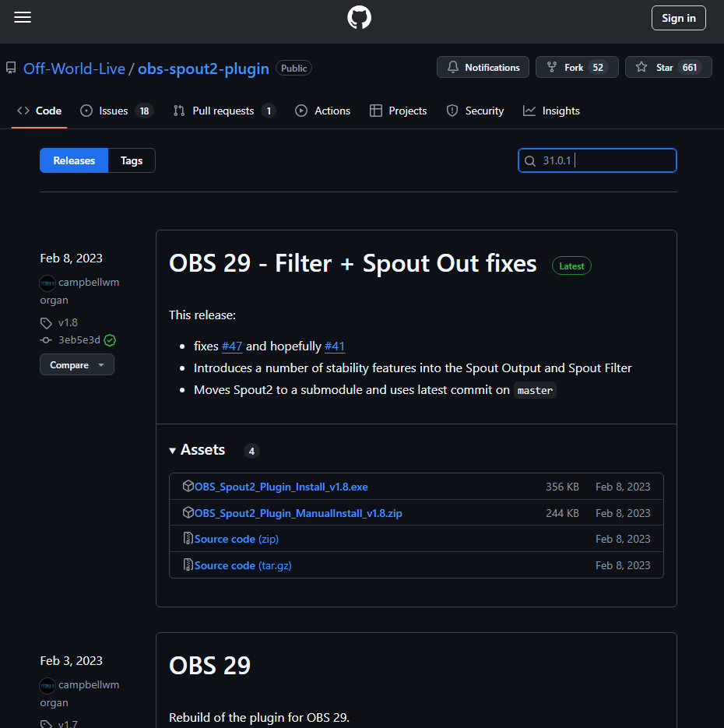Click the zip file icon for Source code (zip)

pos(188,539)
